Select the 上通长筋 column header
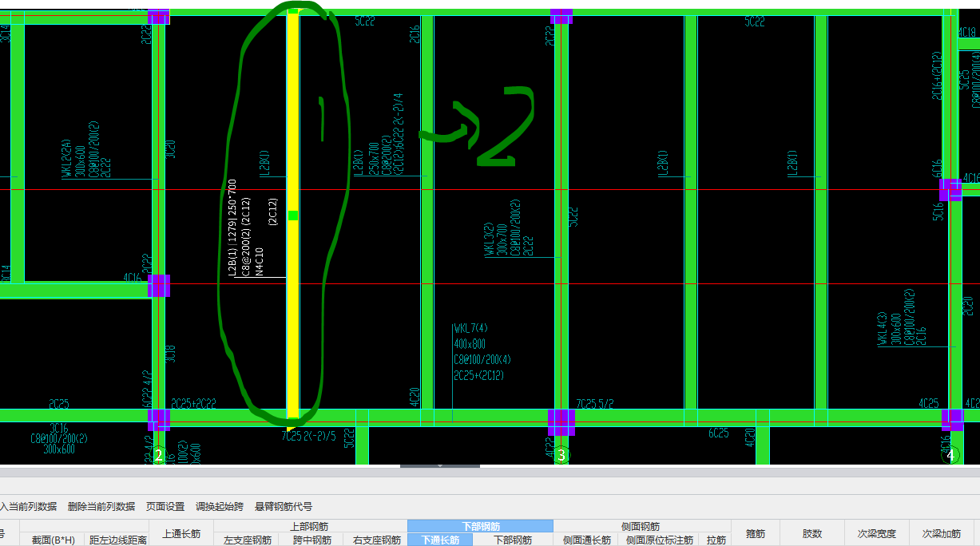 (x=181, y=533)
